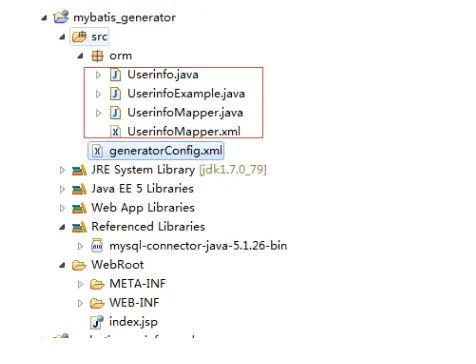Screen dimensions: 476x364
Task: Select the orm package label
Action: [x=121, y=56]
